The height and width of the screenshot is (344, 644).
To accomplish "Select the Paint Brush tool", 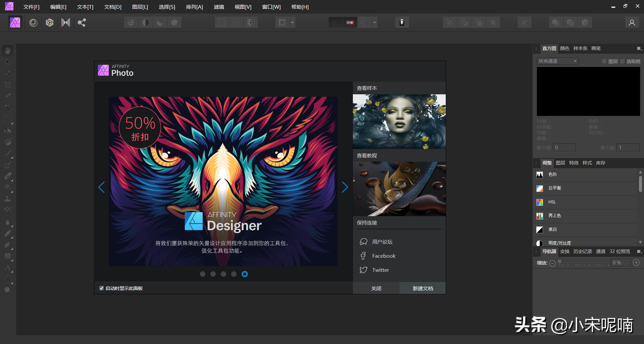I will (x=8, y=153).
